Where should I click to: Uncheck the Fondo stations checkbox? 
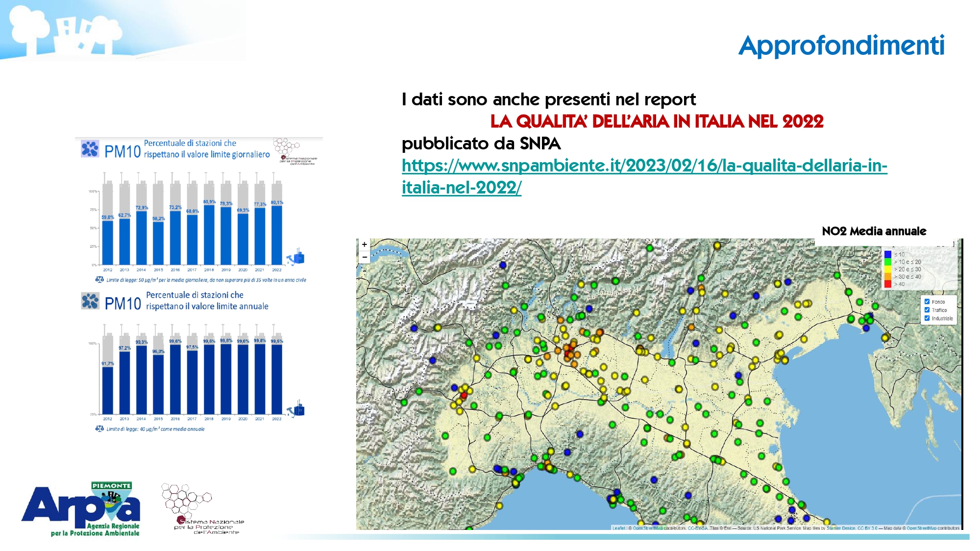927,302
